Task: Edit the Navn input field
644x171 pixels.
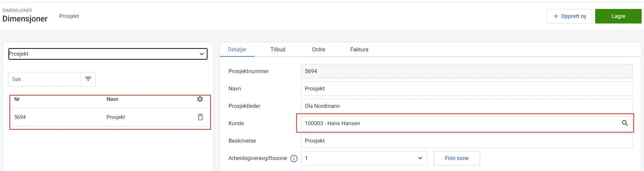Action: pos(467,89)
